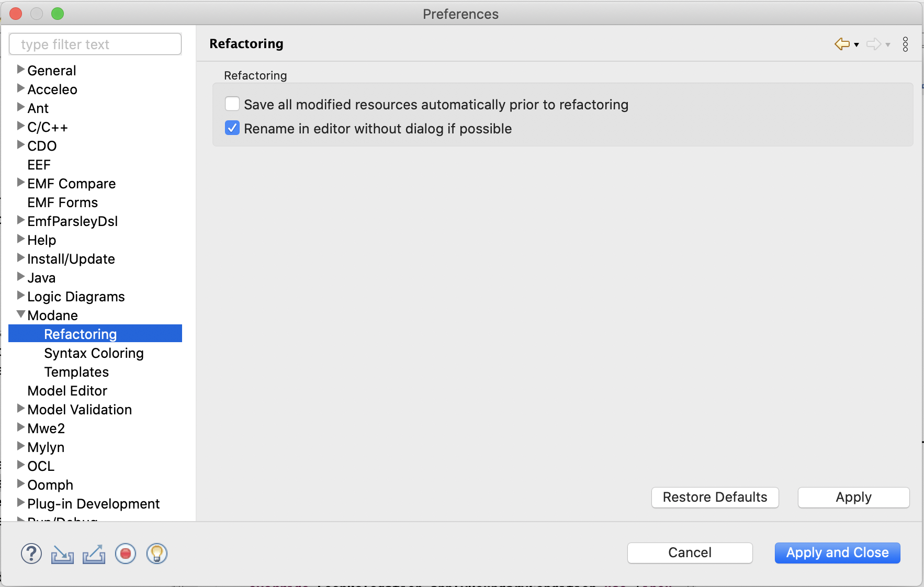Select the EMF Forms item
The image size is (924, 587).
(x=62, y=202)
